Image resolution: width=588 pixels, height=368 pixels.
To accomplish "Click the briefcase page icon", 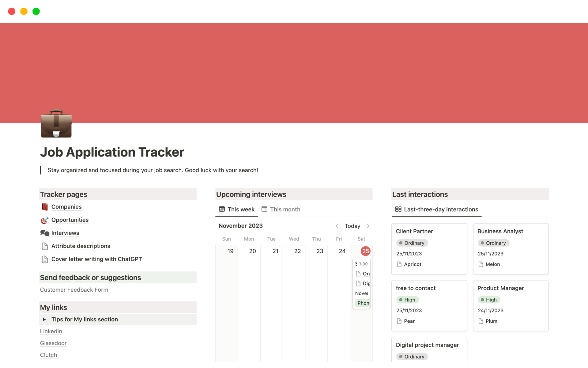I will [x=56, y=123].
